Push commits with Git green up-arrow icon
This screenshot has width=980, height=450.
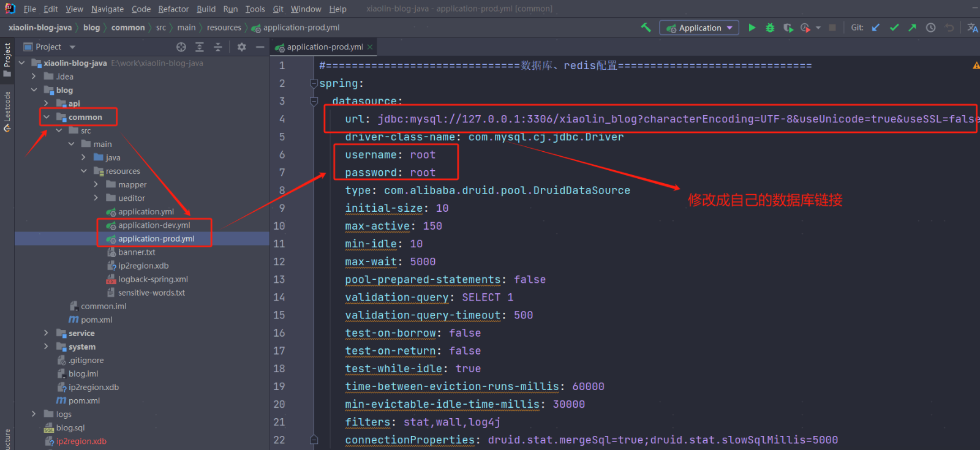[912, 28]
